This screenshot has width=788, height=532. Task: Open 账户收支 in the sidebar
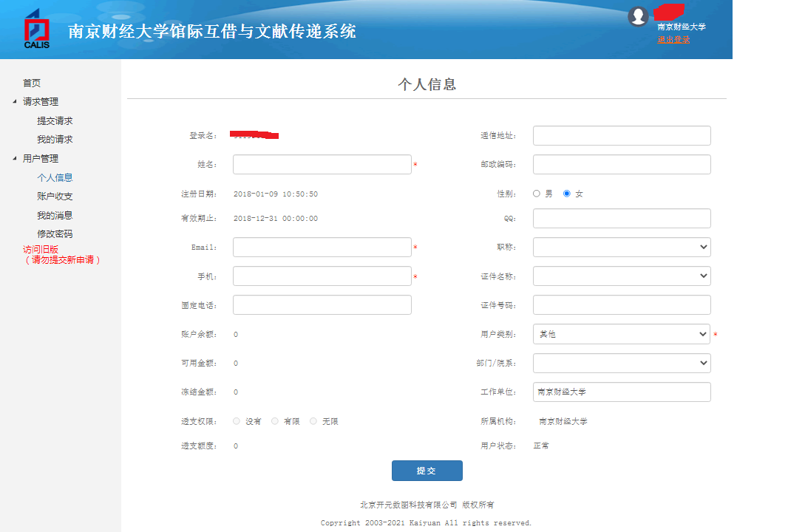click(55, 196)
